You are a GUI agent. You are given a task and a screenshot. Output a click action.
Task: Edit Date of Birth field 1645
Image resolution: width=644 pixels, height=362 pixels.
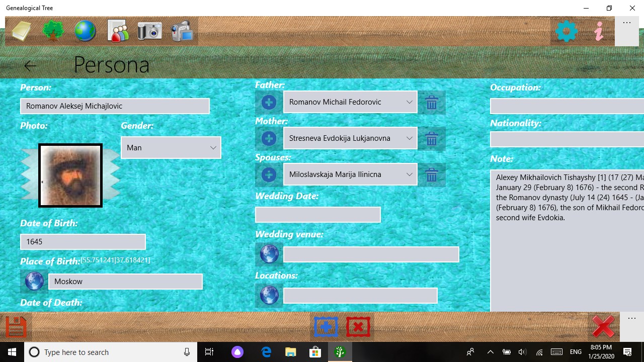[x=83, y=242]
